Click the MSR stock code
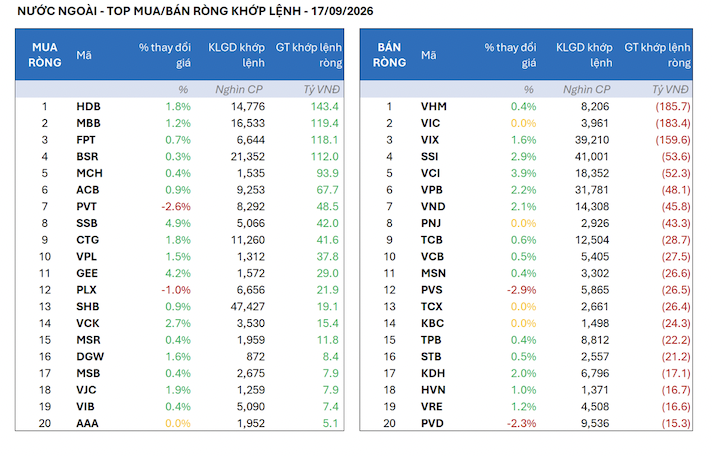 pos(88,340)
